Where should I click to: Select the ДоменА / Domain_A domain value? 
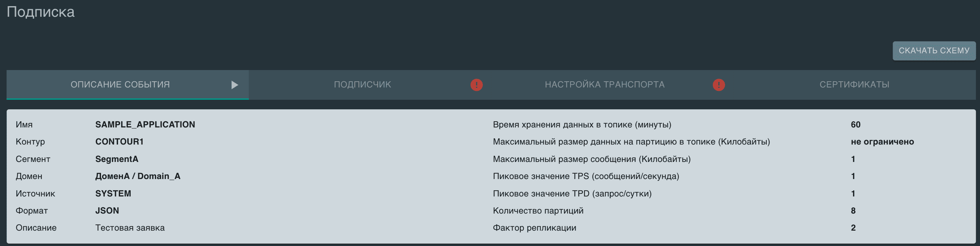pyautogui.click(x=138, y=176)
